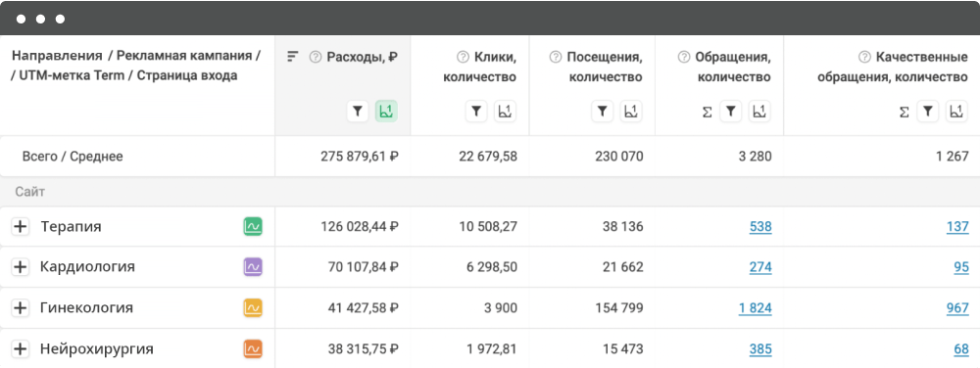The height and width of the screenshot is (368, 980).
Task: Open Кардиология quality requests link 95
Action: tap(961, 267)
